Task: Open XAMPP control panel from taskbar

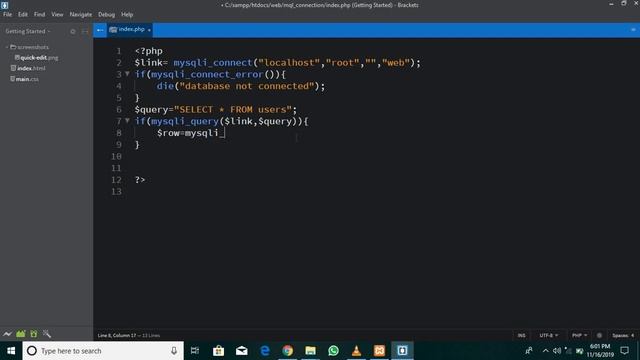Action: [379, 351]
